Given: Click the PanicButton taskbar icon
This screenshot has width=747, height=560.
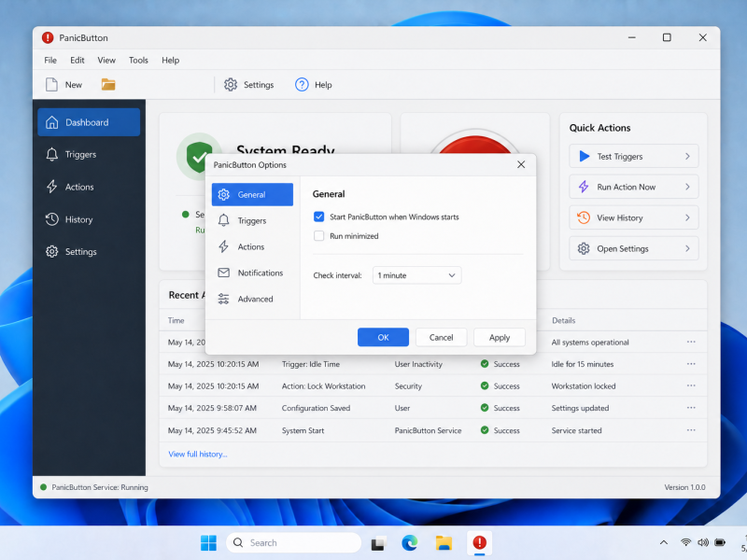Looking at the screenshot, I should 479,542.
